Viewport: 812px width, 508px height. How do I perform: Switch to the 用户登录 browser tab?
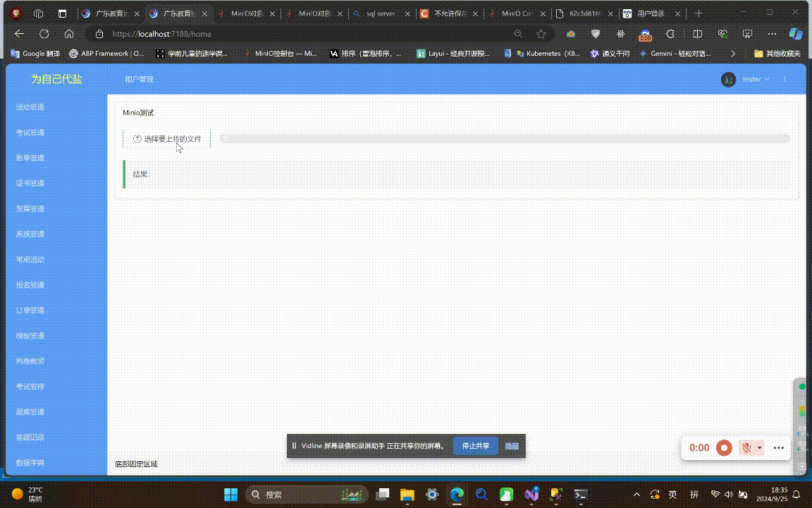[651, 13]
